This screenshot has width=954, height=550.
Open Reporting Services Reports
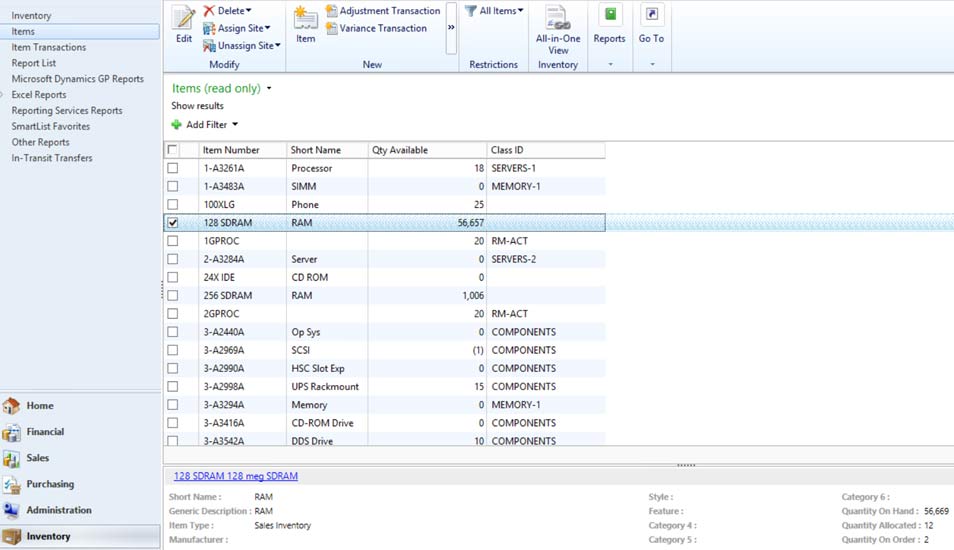click(x=67, y=111)
